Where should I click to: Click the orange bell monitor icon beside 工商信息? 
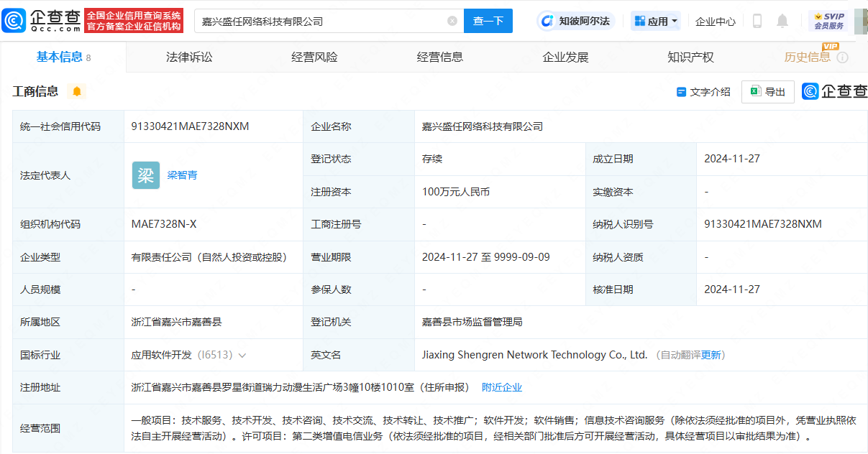(76, 91)
